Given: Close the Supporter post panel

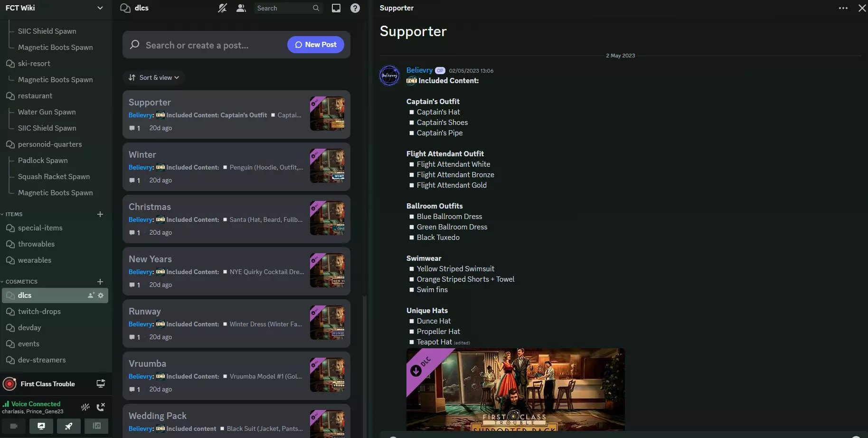Looking at the screenshot, I should 862,8.
